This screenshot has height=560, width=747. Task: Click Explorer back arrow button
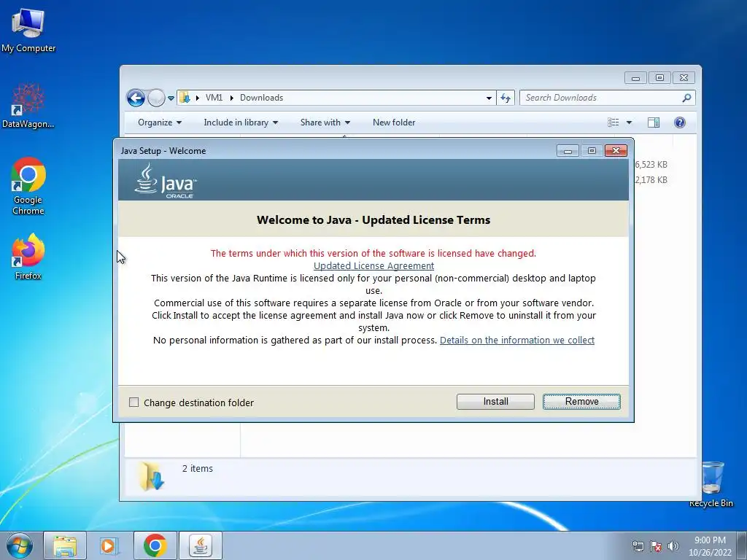point(136,98)
